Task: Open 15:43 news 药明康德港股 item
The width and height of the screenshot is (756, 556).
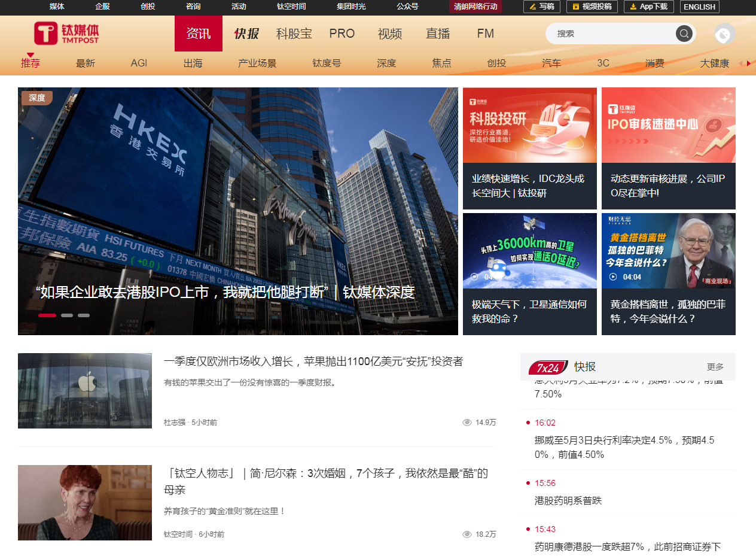Action: point(627,546)
